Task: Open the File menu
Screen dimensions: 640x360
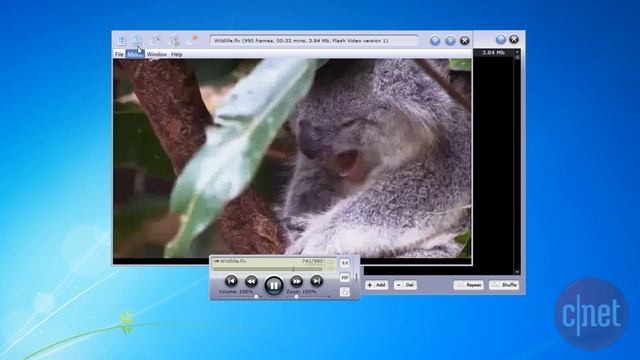Action: [x=119, y=54]
